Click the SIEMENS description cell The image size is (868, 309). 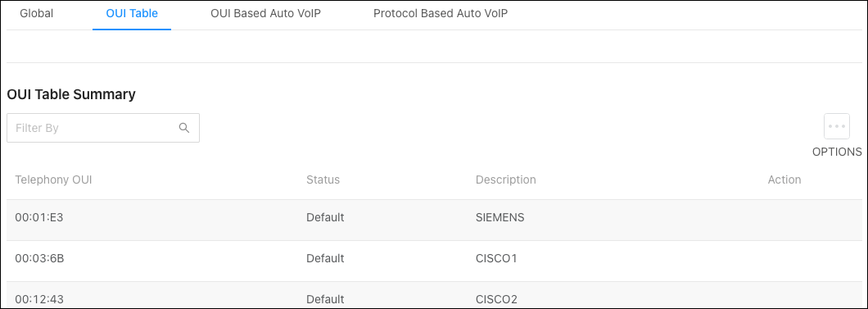500,218
